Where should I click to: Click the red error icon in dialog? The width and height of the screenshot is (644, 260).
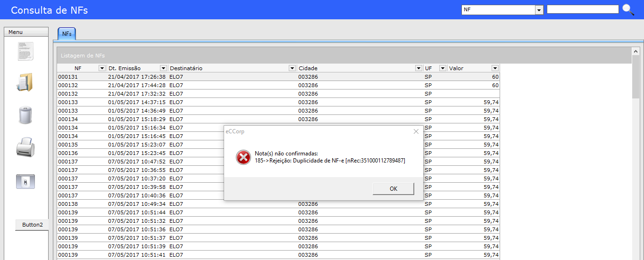point(243,157)
